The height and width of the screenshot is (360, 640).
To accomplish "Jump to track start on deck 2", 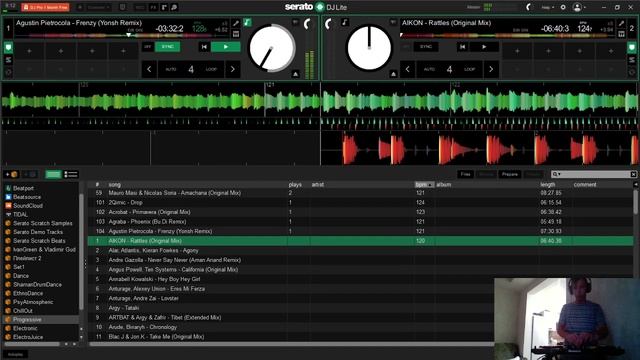I will (x=462, y=47).
